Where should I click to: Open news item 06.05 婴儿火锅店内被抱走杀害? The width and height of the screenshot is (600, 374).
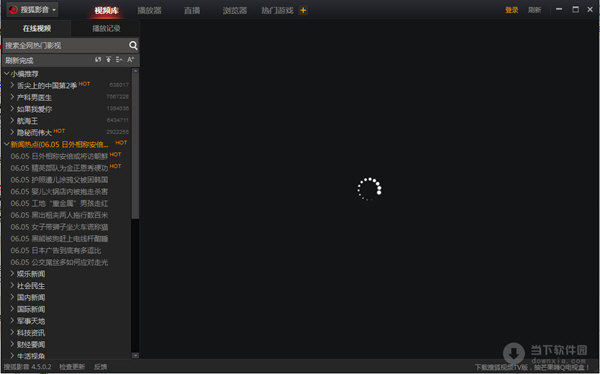[59, 191]
